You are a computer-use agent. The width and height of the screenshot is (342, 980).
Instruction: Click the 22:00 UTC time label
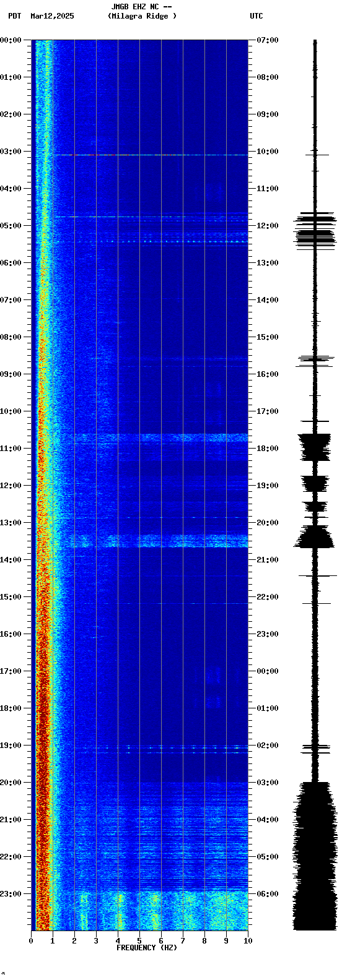[x=268, y=597]
